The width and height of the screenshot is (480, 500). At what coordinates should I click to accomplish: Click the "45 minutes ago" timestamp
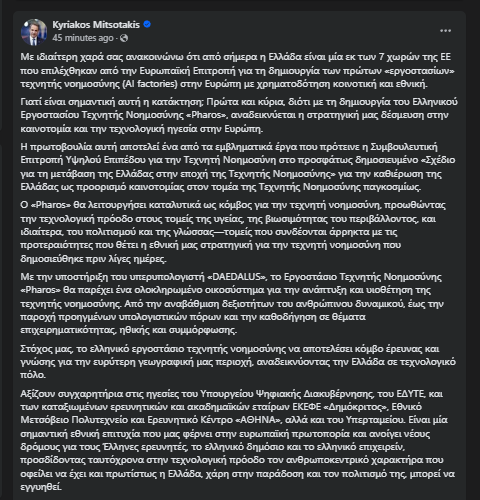[83, 38]
